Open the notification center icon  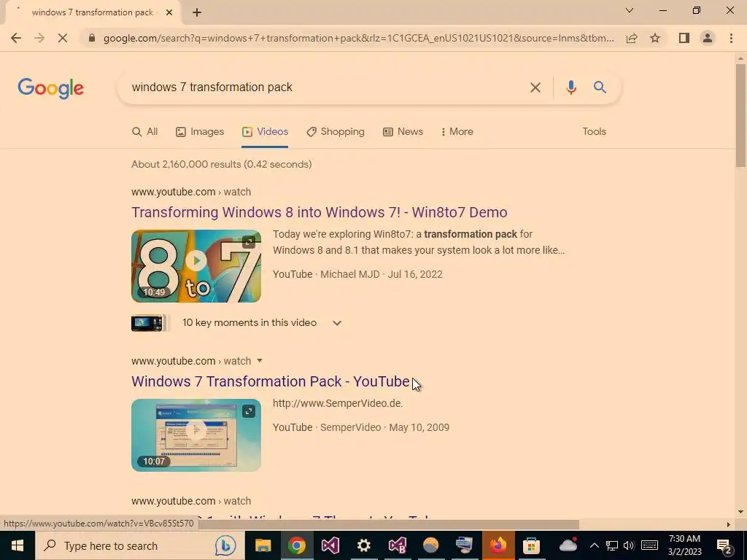724,545
